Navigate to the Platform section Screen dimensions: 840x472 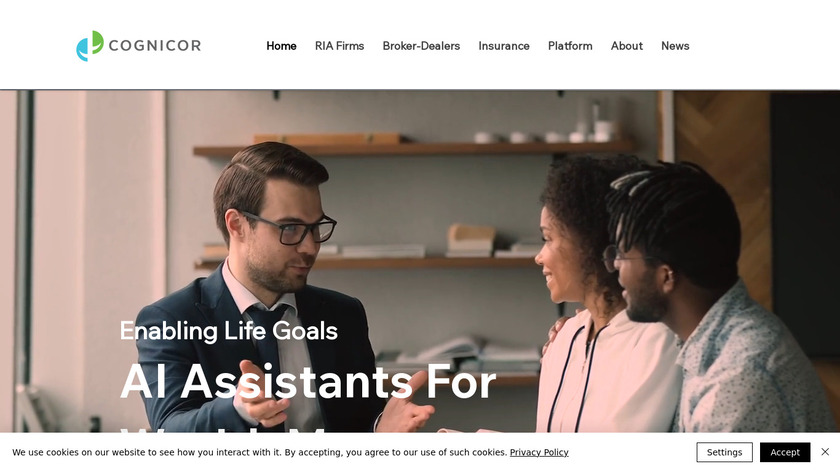[570, 46]
